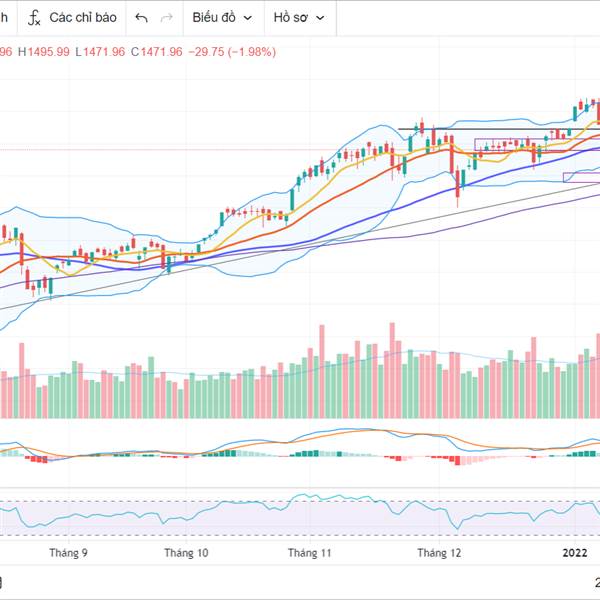Select the Tháng 10 axis marker
600x600 pixels.
click(186, 553)
